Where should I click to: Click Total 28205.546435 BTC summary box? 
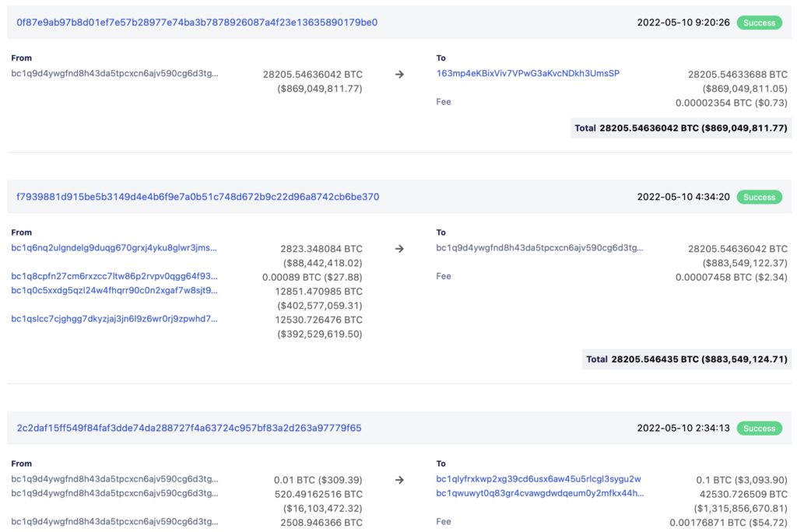(687, 359)
